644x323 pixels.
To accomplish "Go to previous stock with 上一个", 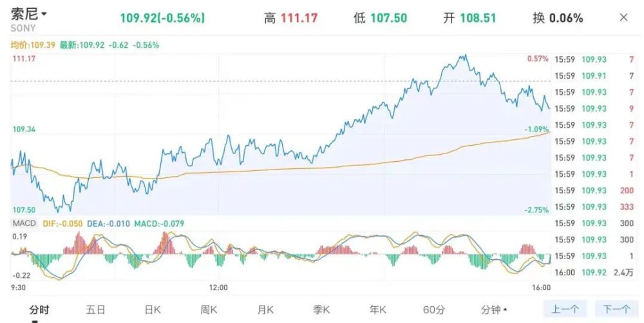I will (565, 309).
